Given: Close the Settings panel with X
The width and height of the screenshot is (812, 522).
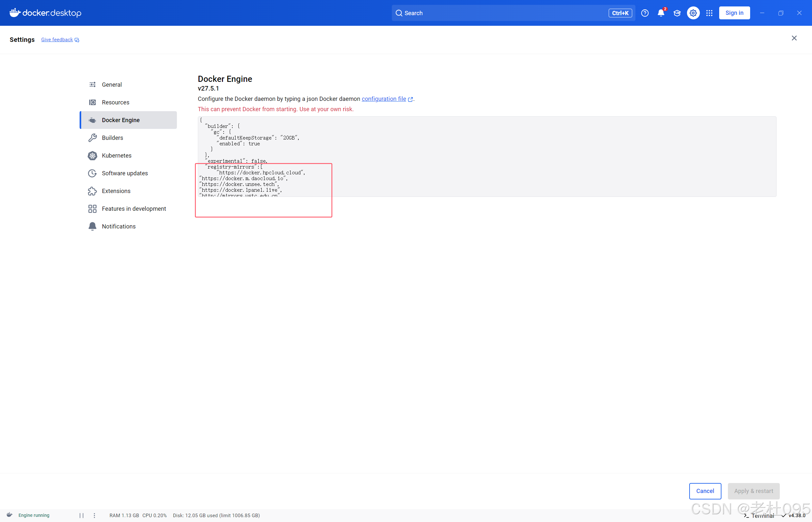Looking at the screenshot, I should [794, 38].
